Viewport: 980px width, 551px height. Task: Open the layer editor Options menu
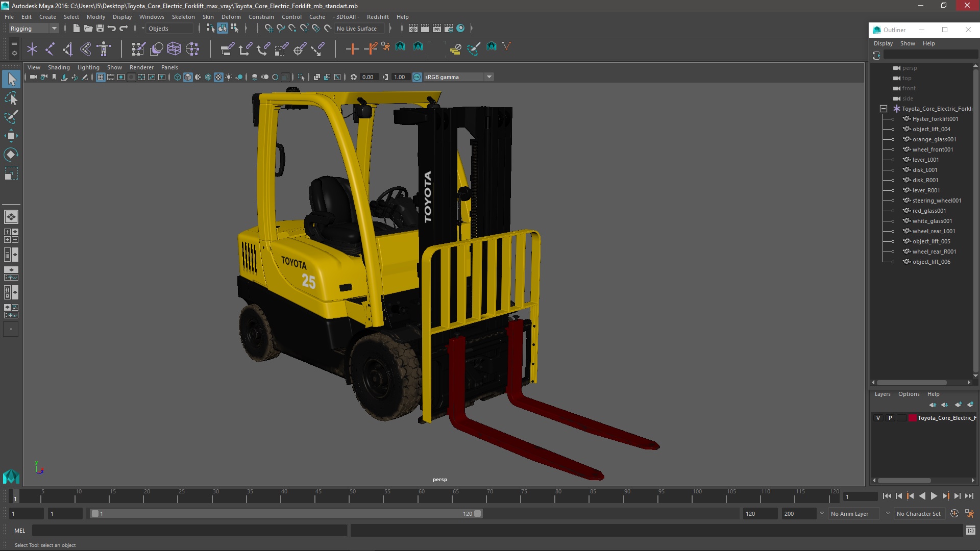[x=909, y=394]
